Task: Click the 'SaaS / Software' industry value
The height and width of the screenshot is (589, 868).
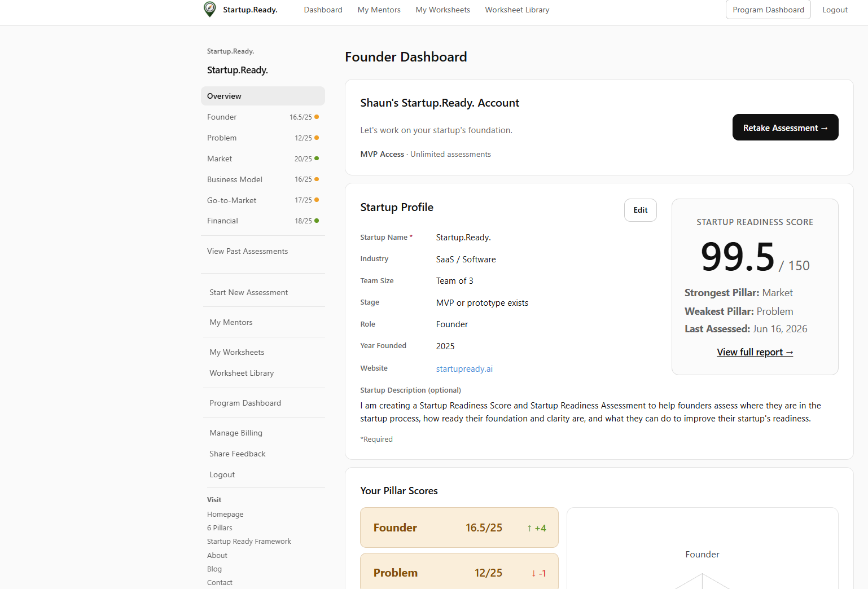Action: click(x=466, y=260)
